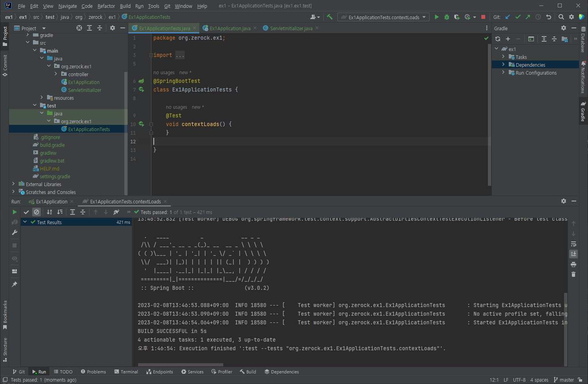Viewport: 588px width, 384px height.
Task: Click the run gutter icon beside contextLoads
Action: coord(141,124)
